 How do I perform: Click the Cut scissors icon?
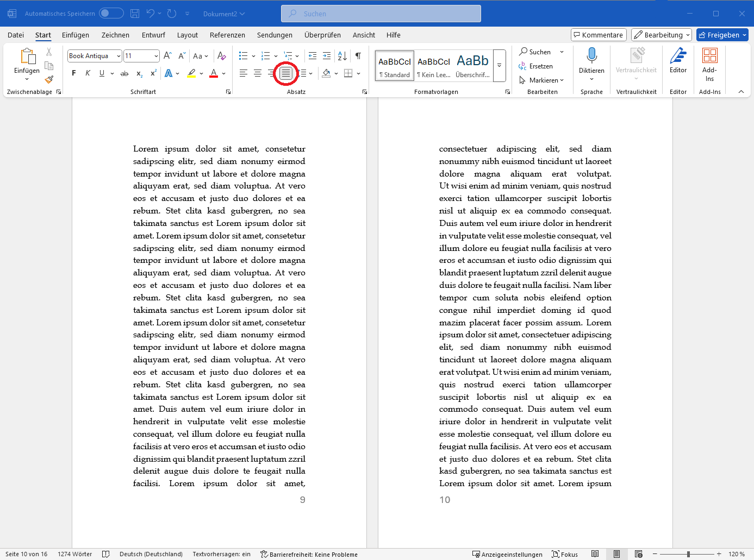pos(49,52)
